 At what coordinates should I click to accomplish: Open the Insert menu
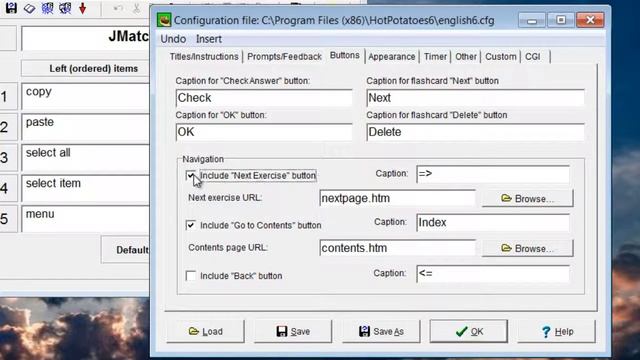(x=209, y=39)
